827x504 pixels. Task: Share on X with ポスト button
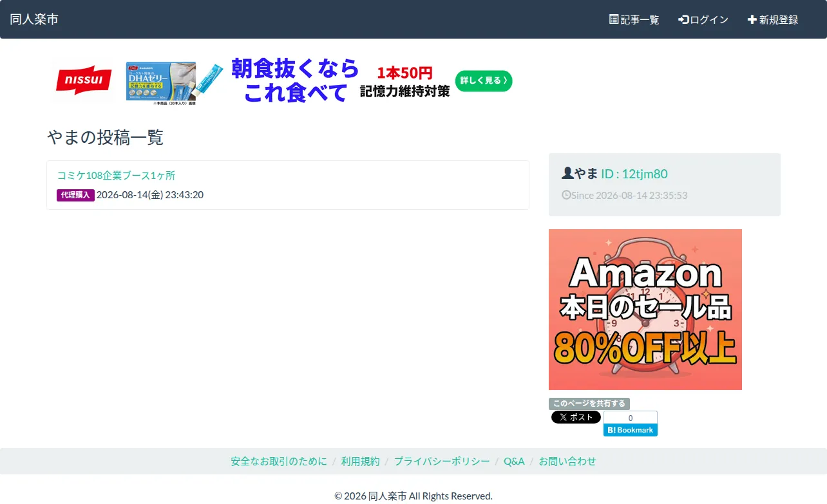click(x=576, y=417)
